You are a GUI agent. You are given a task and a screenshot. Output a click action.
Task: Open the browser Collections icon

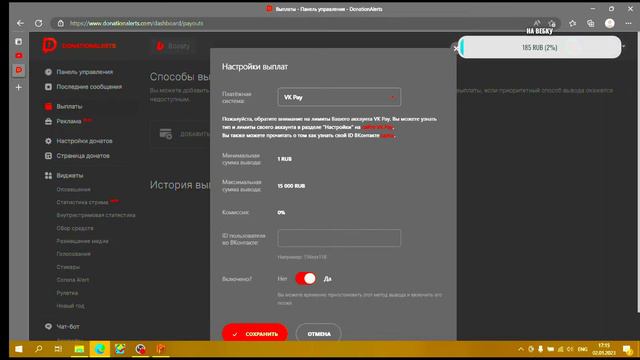tap(591, 23)
